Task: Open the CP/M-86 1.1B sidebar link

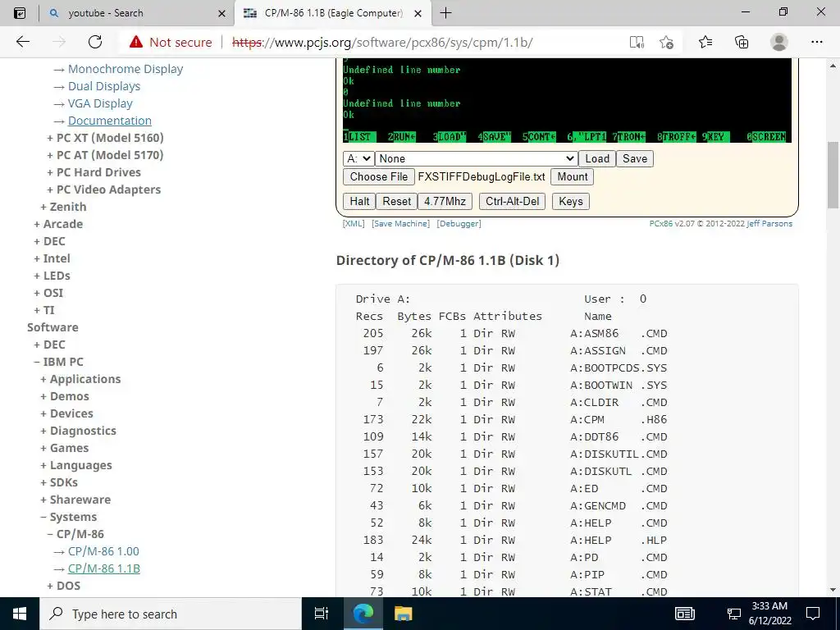Action: tap(104, 568)
